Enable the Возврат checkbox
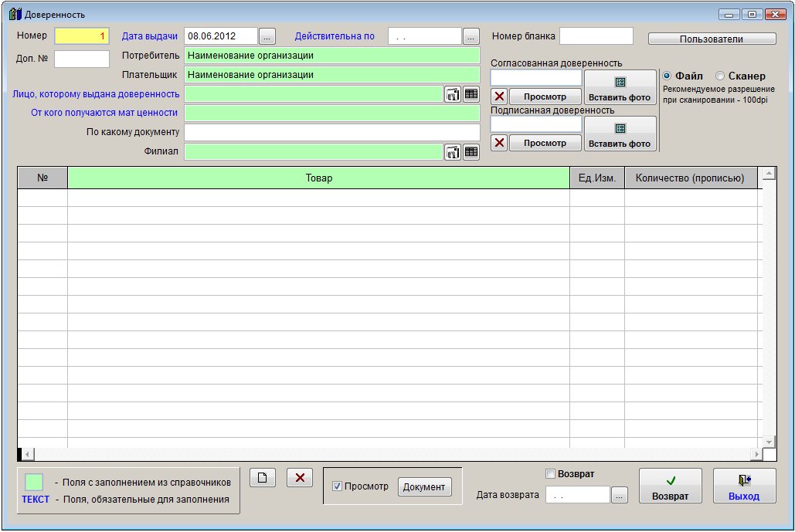Image resolution: width=795 pixels, height=532 pixels. click(x=550, y=473)
